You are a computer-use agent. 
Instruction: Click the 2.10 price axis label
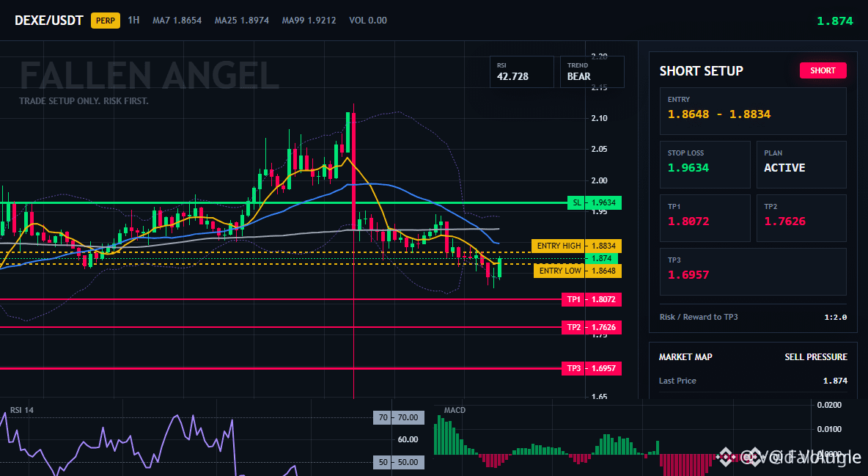point(599,118)
